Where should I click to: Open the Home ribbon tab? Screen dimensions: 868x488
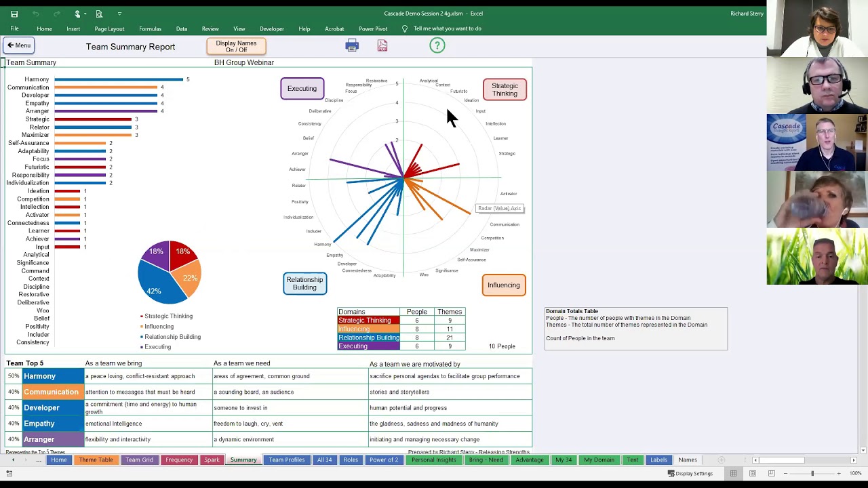[44, 28]
